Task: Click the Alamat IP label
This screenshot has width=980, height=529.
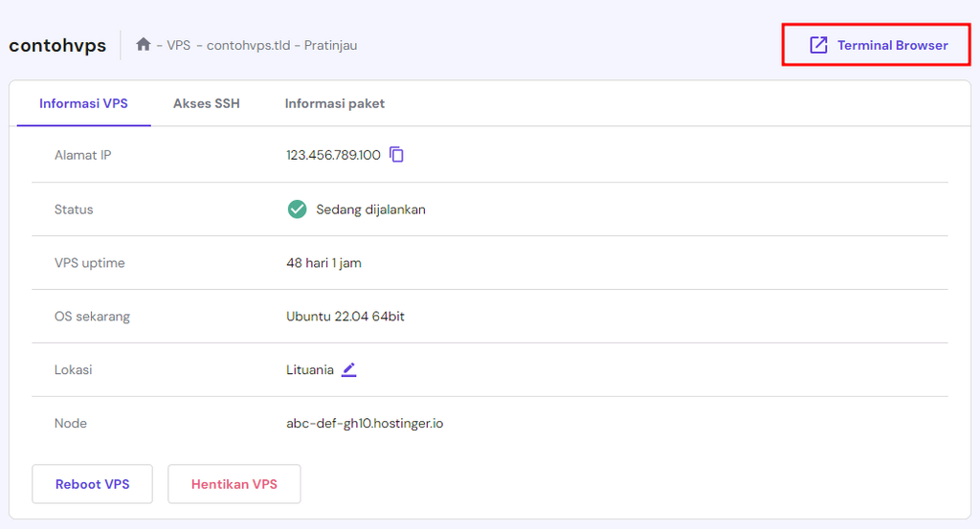Action: 83,155
